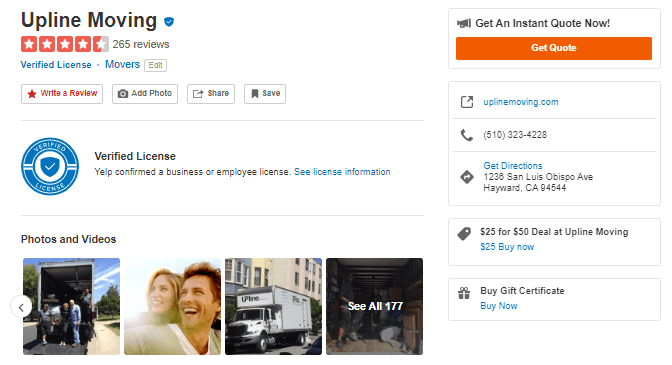Click the price tag icon for the $25 deal
672x365 pixels.
point(464,233)
